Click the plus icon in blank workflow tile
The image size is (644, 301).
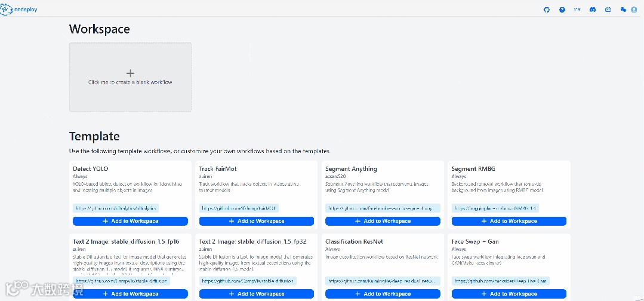130,73
